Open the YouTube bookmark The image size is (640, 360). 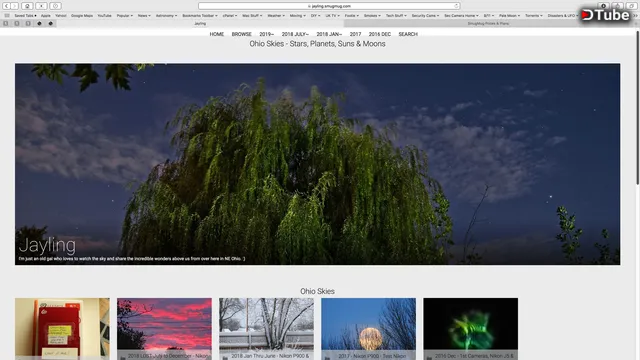[104, 16]
